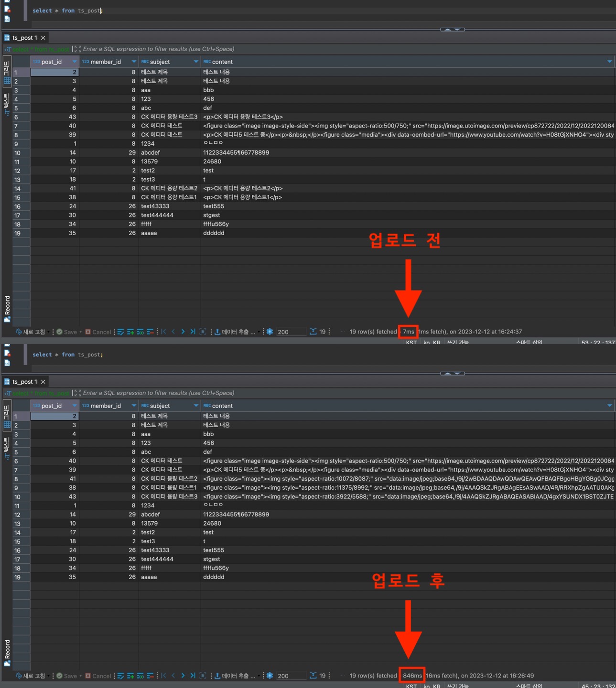Go to last row in the 16:24:37 panel

[193, 332]
